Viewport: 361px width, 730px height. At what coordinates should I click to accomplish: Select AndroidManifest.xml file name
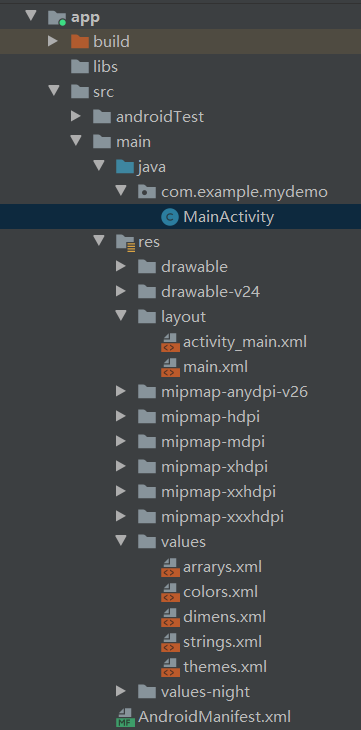click(214, 716)
